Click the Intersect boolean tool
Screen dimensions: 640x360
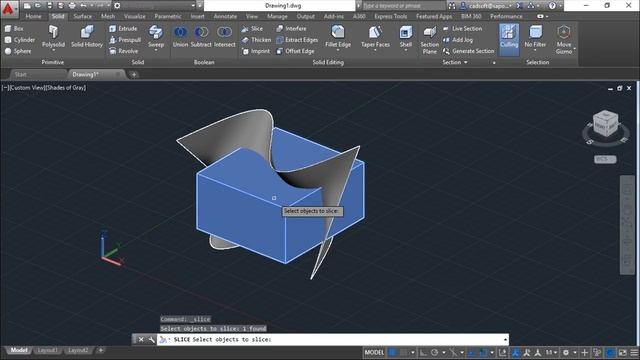pos(224,36)
